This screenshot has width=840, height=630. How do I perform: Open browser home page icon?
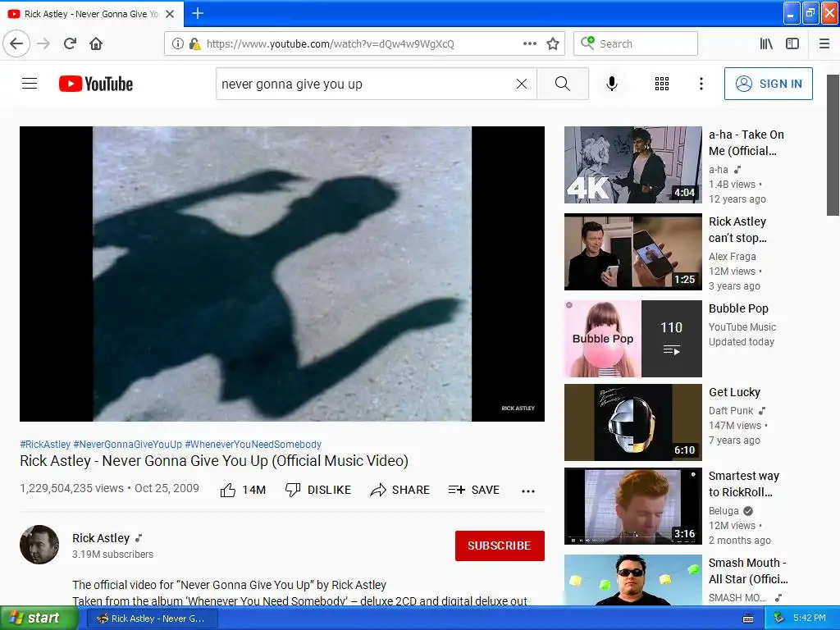(x=96, y=44)
